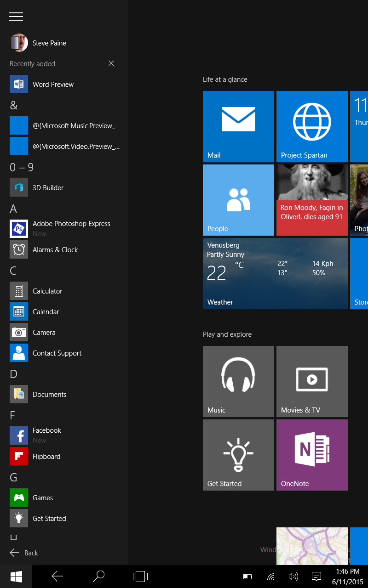368x588 pixels.
Task: Select 'Contact Support' text entry
Action: (x=57, y=353)
